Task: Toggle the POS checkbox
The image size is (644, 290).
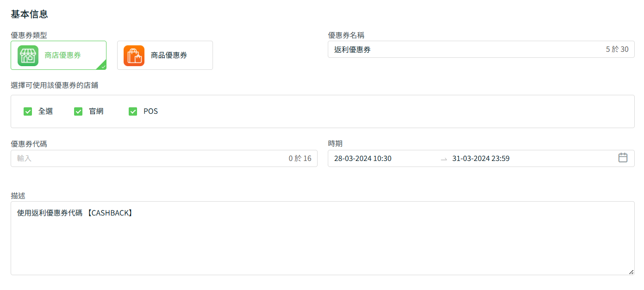Action: pyautogui.click(x=133, y=111)
